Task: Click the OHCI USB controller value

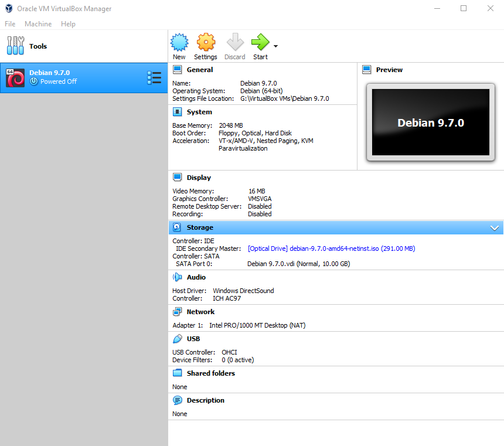Action: (229, 352)
